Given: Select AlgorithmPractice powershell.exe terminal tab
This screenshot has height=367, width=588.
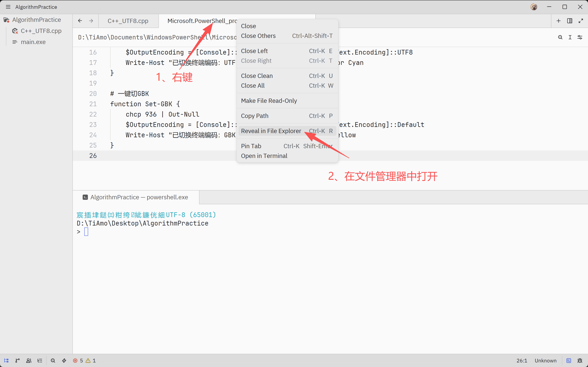Looking at the screenshot, I should click(136, 197).
